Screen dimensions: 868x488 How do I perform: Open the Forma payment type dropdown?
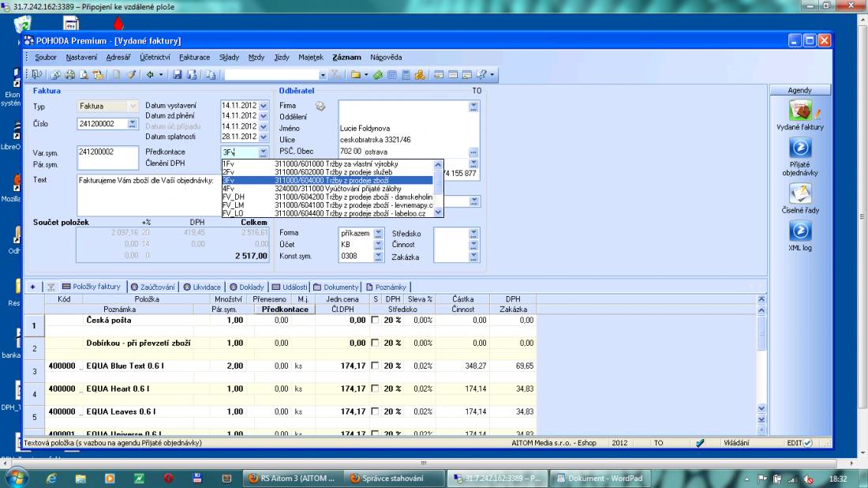377,234
